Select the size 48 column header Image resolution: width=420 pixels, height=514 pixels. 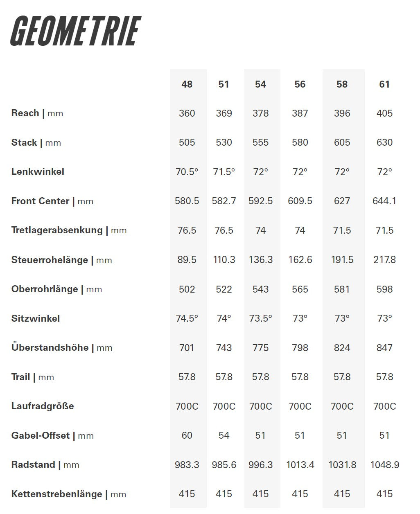pyautogui.click(x=187, y=84)
